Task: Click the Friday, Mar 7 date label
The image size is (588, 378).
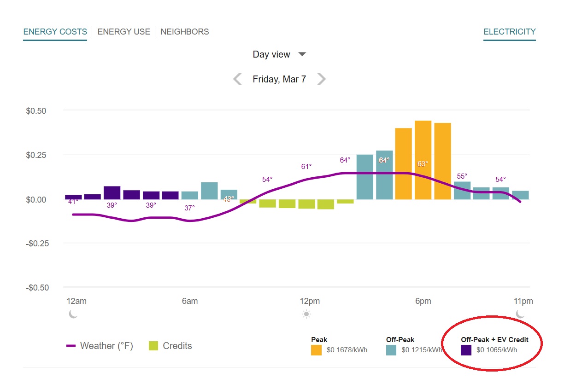Action: pyautogui.click(x=279, y=79)
